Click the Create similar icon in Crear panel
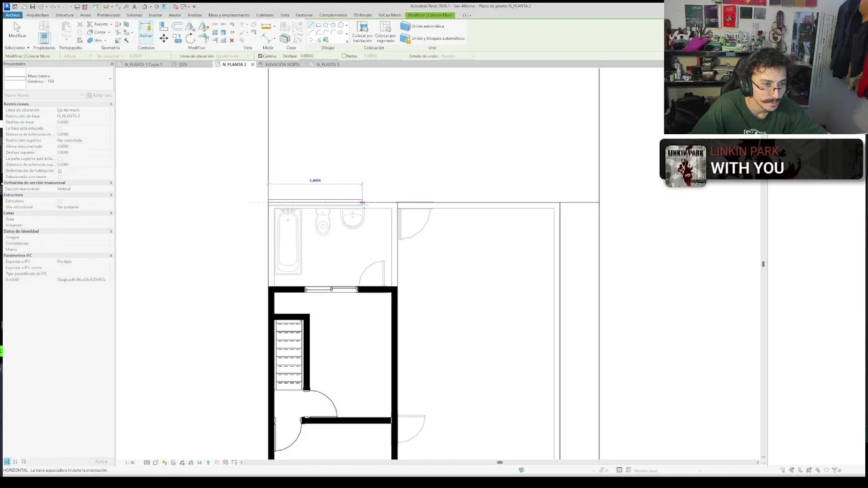 [285, 38]
